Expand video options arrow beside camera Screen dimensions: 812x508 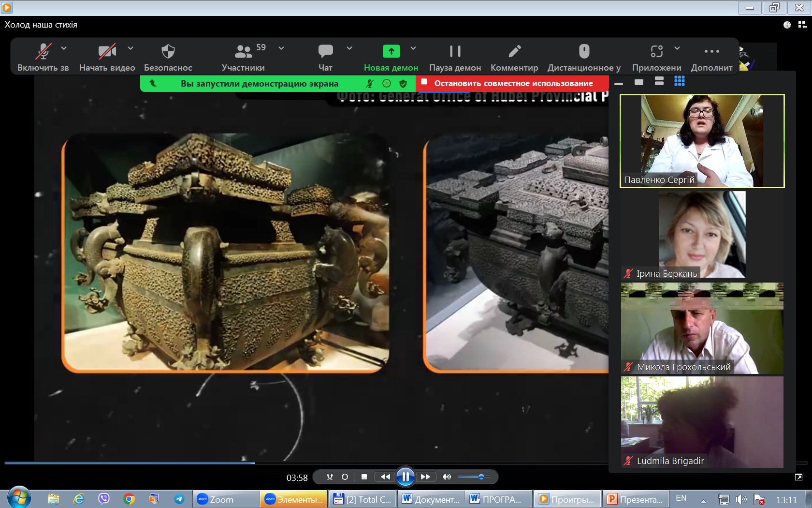pos(130,48)
